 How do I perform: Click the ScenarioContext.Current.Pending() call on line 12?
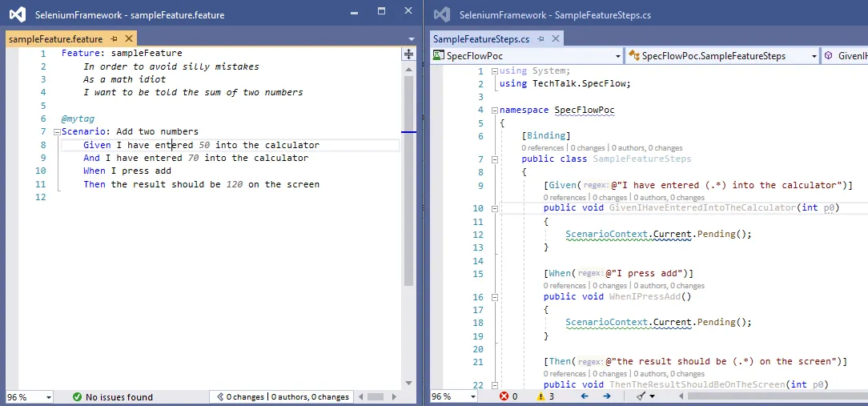(658, 234)
